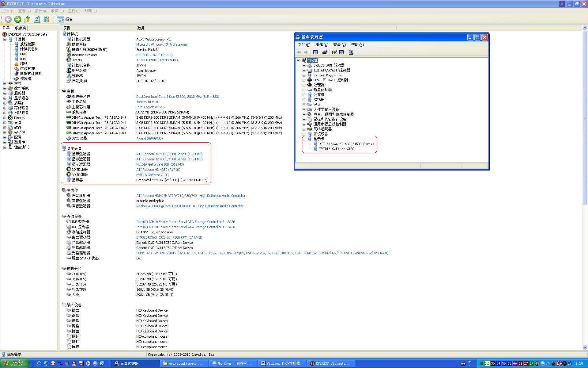This screenshot has height=368, width=588.
Task: Switch to Windows 任务管理器 taskbar button
Action: pyautogui.click(x=282, y=363)
